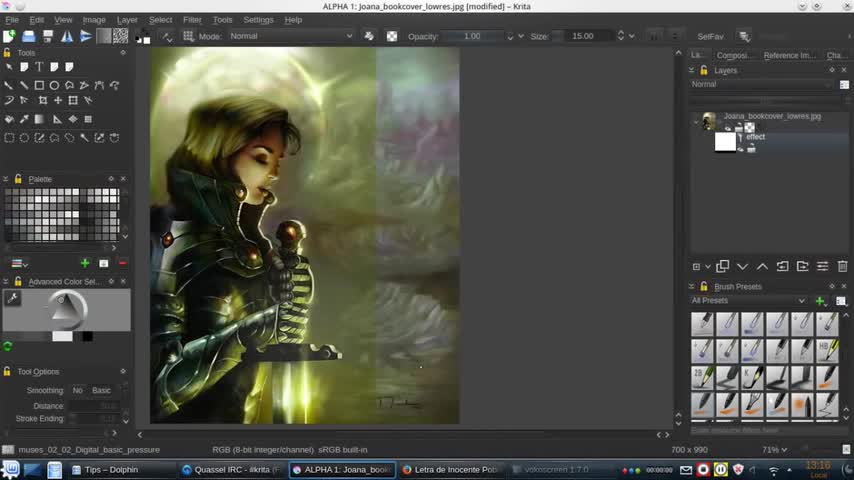Open the zoom level 71% dropdown
The height and width of the screenshot is (480, 854).
774,450
